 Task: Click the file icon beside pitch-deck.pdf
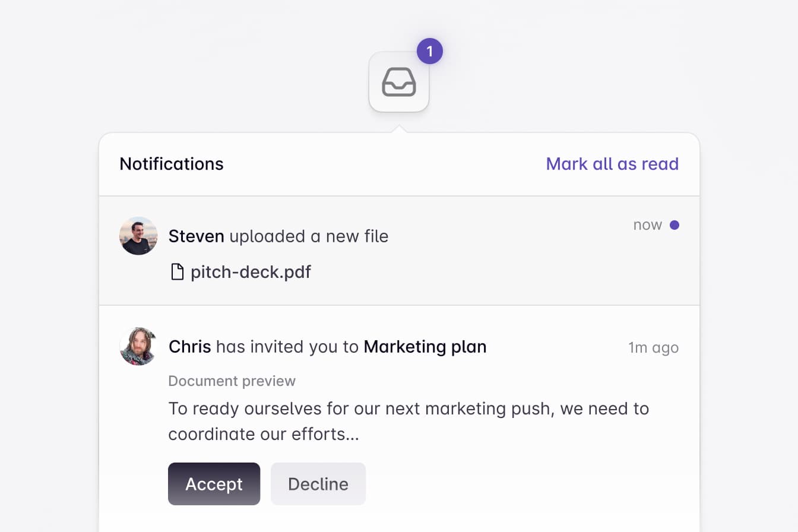pos(177,272)
